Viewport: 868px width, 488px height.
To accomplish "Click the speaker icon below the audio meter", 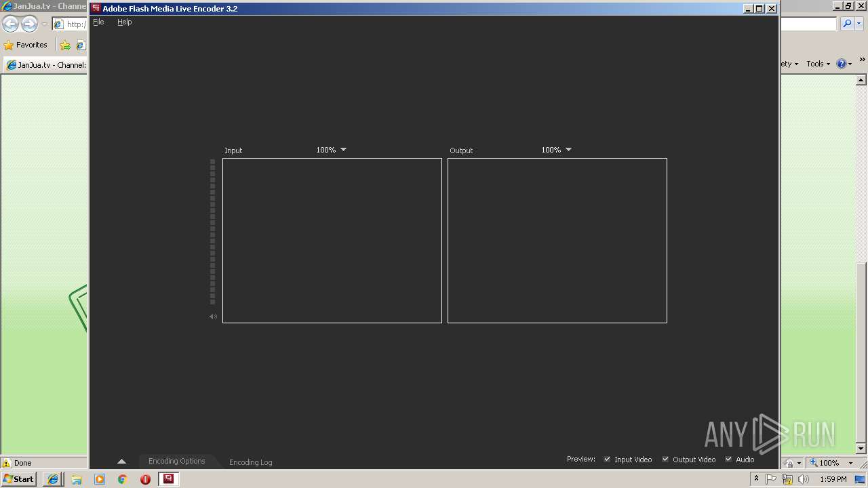I will tap(213, 317).
